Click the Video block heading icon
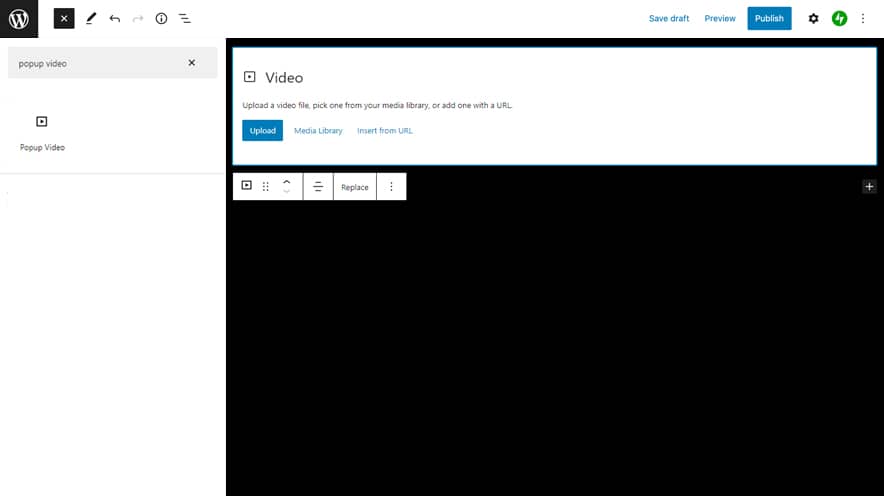The height and width of the screenshot is (496, 884). pos(249,77)
